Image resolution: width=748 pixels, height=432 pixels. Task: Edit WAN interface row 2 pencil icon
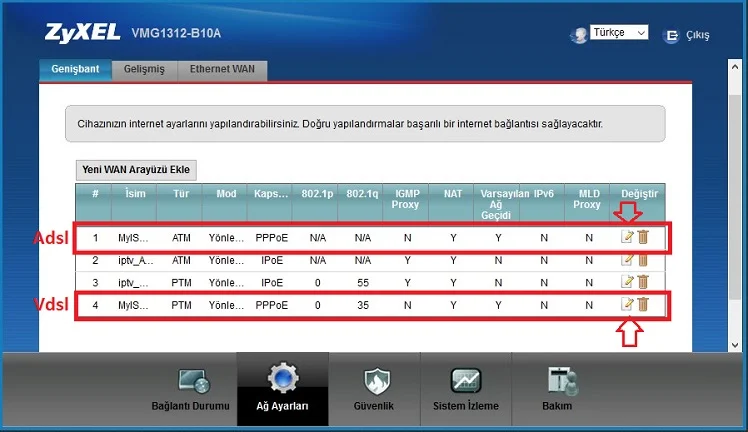click(x=627, y=260)
